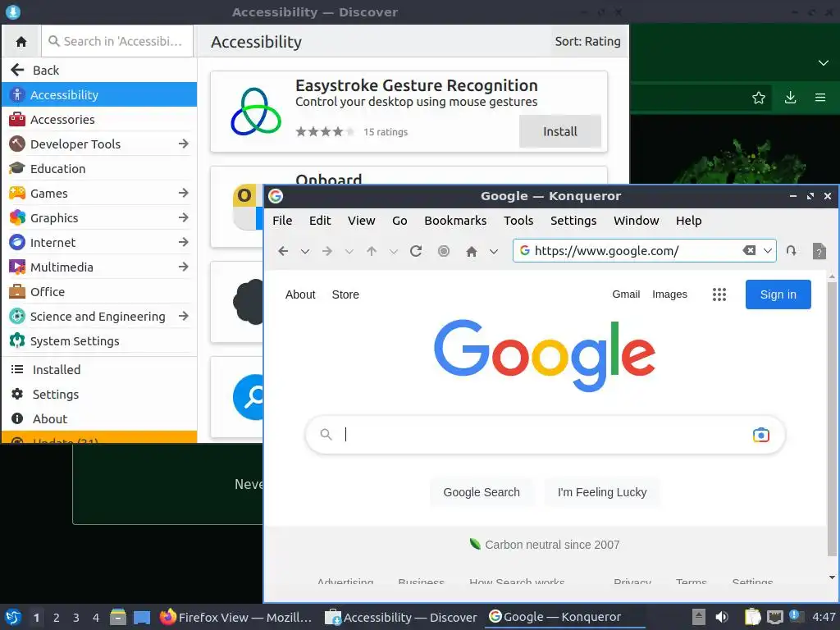The image size is (840, 630).
Task: Click the 15 ratings text for Easystroke
Action: (x=386, y=132)
